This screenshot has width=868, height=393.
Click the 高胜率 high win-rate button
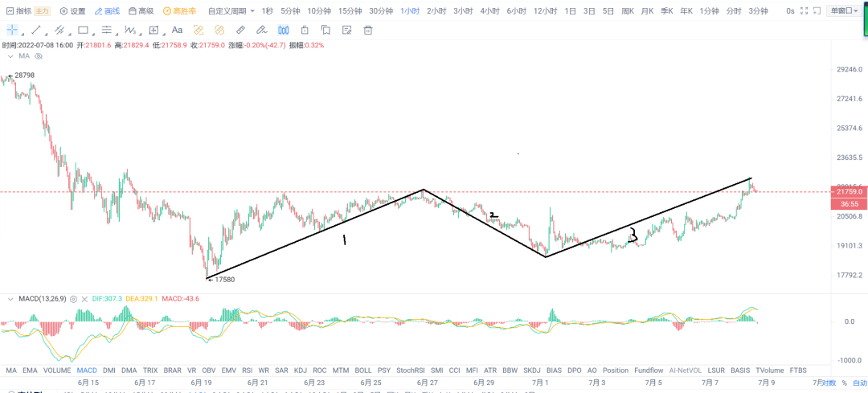pyautogui.click(x=178, y=11)
